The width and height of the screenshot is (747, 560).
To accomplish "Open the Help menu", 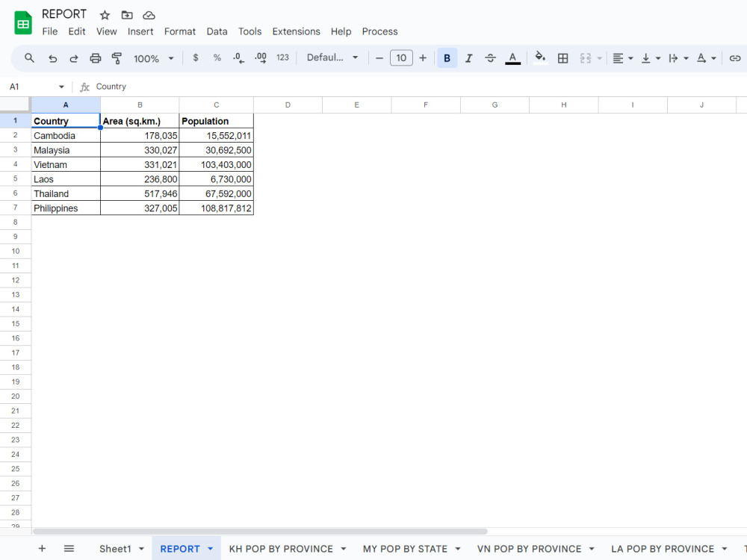I will (x=341, y=31).
